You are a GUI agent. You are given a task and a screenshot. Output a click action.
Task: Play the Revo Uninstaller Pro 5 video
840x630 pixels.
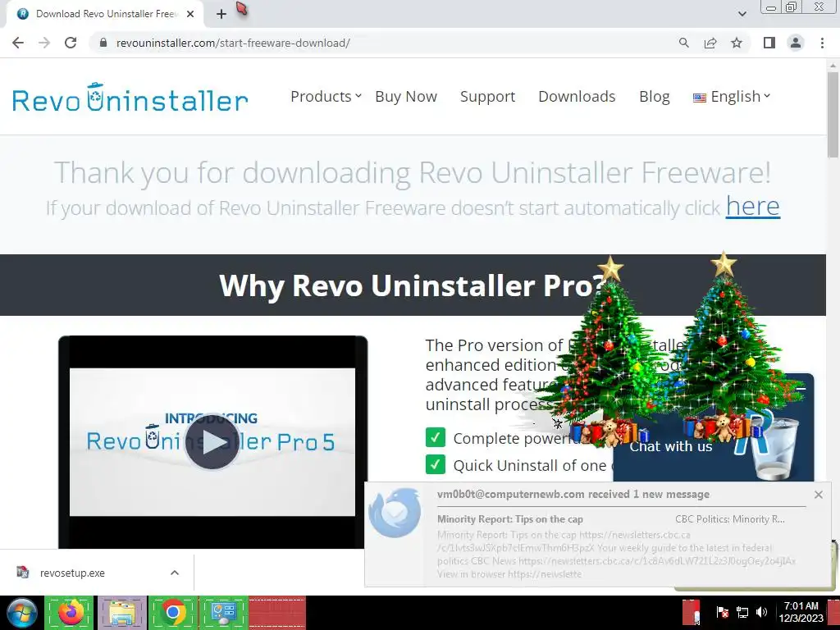tap(212, 442)
